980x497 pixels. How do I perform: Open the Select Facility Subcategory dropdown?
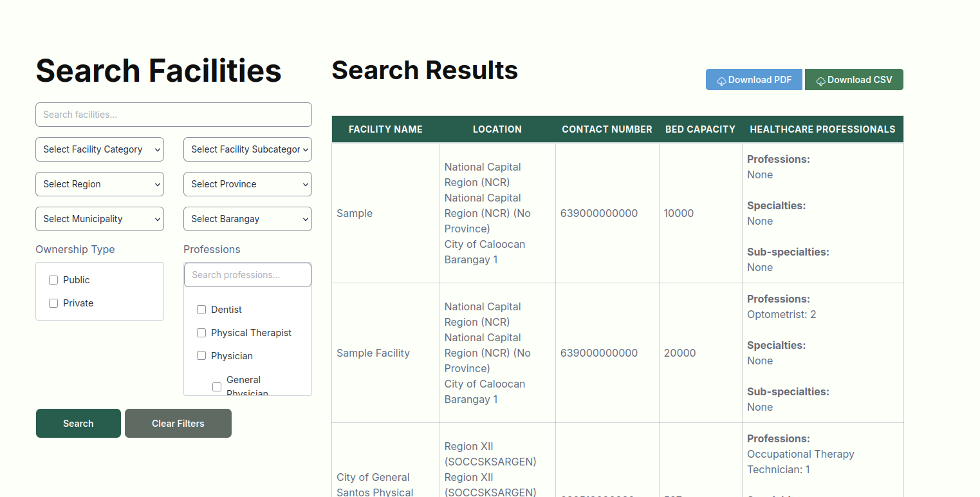tap(248, 149)
